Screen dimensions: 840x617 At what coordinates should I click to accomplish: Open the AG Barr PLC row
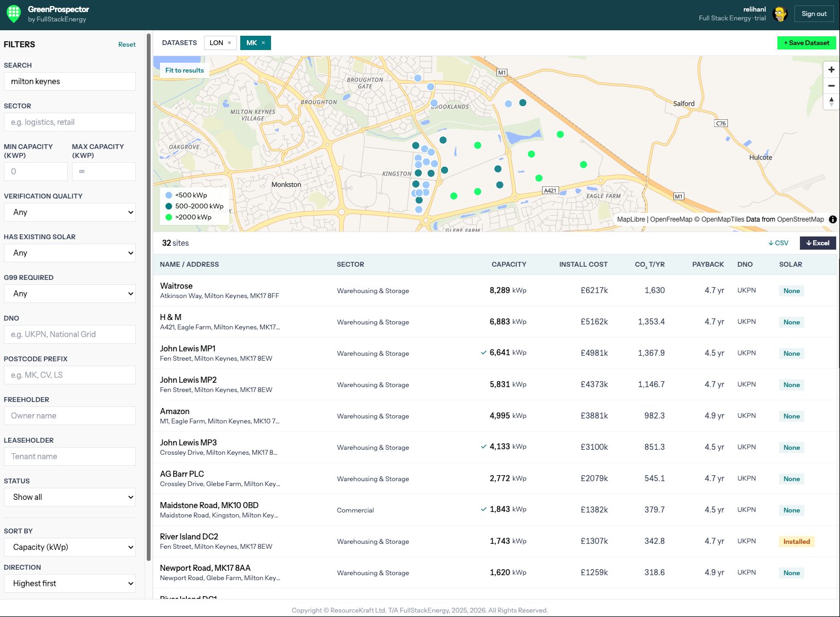[x=495, y=478]
